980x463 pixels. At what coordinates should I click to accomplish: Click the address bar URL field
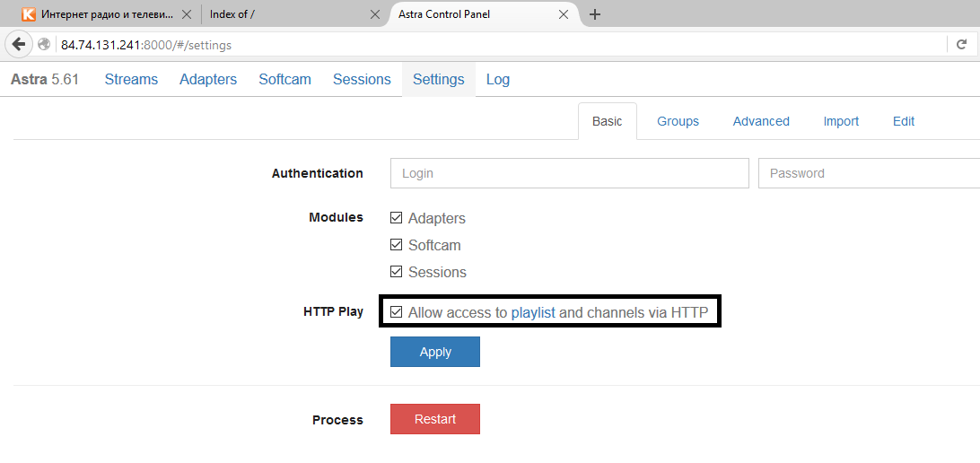click(500, 44)
